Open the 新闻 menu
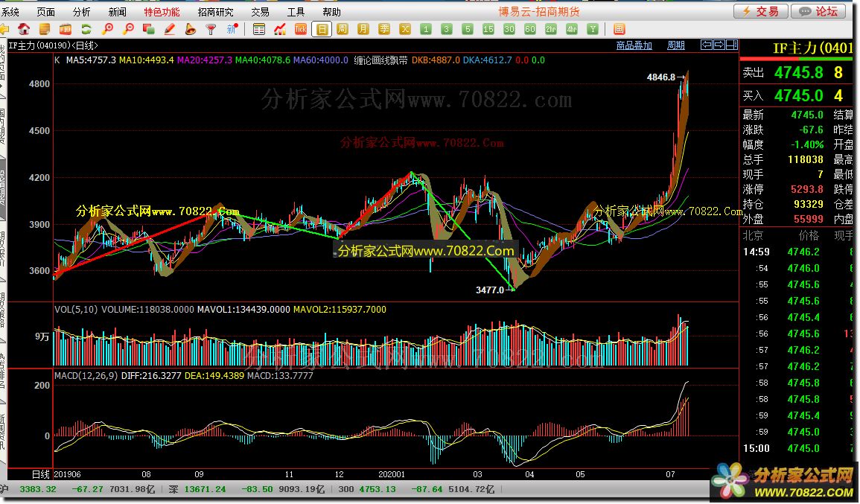860x504 pixels. pyautogui.click(x=117, y=11)
